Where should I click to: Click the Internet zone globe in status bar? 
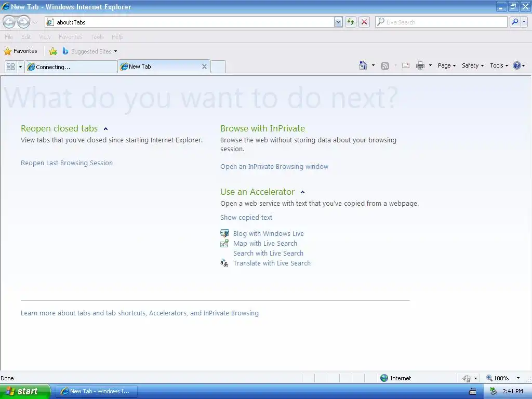(x=384, y=378)
